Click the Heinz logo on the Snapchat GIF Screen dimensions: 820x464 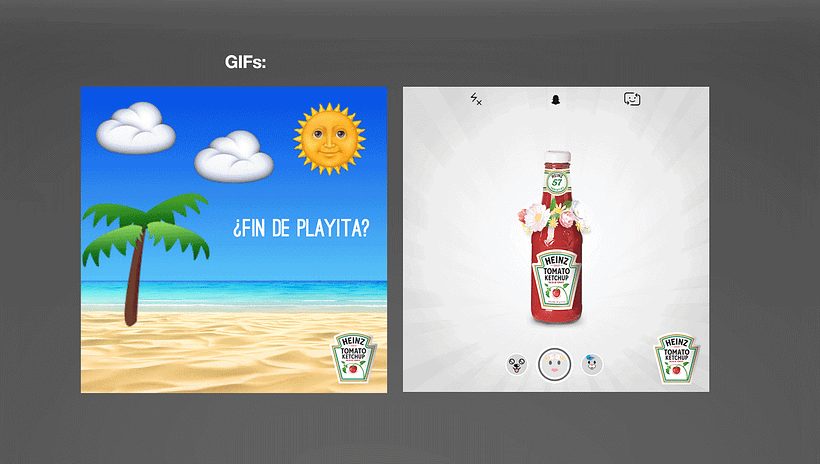coord(677,359)
